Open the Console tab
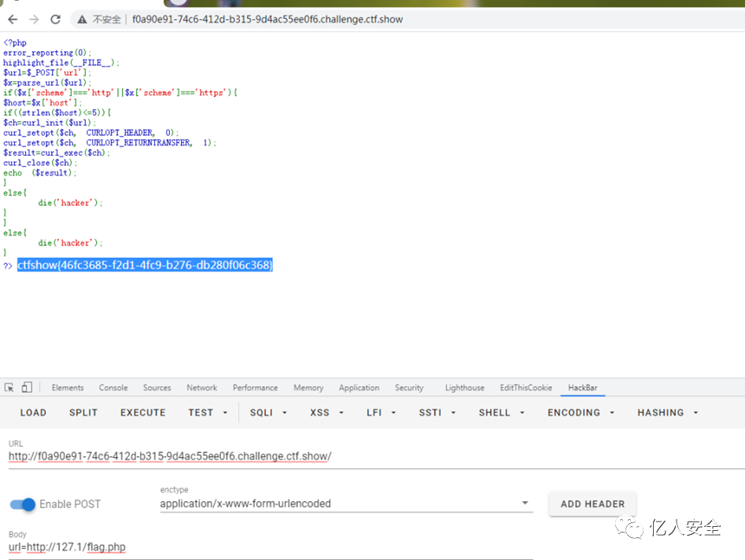This screenshot has width=745, height=560. [113, 388]
